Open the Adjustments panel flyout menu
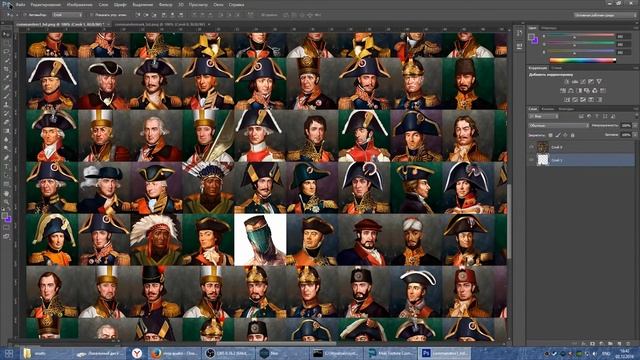The height and width of the screenshot is (360, 640). 635,68
